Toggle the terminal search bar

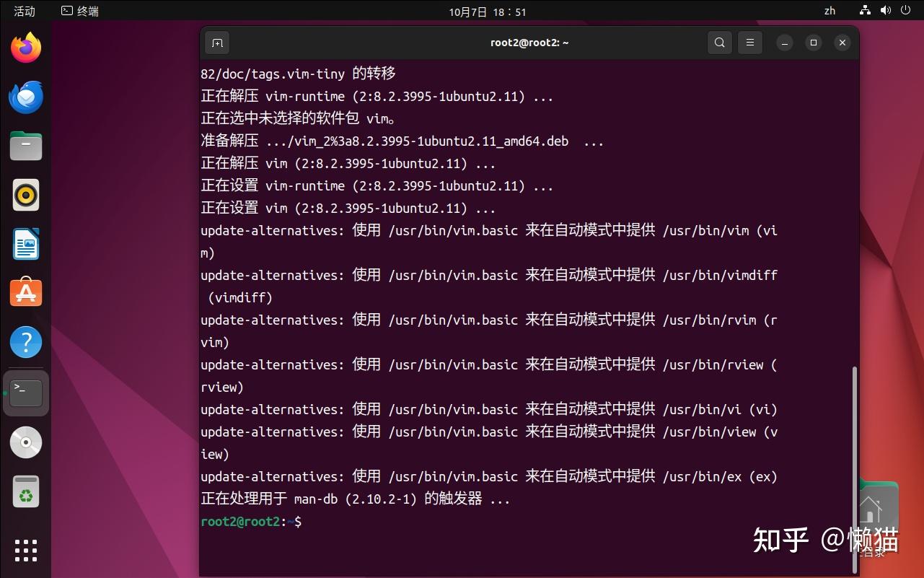719,43
